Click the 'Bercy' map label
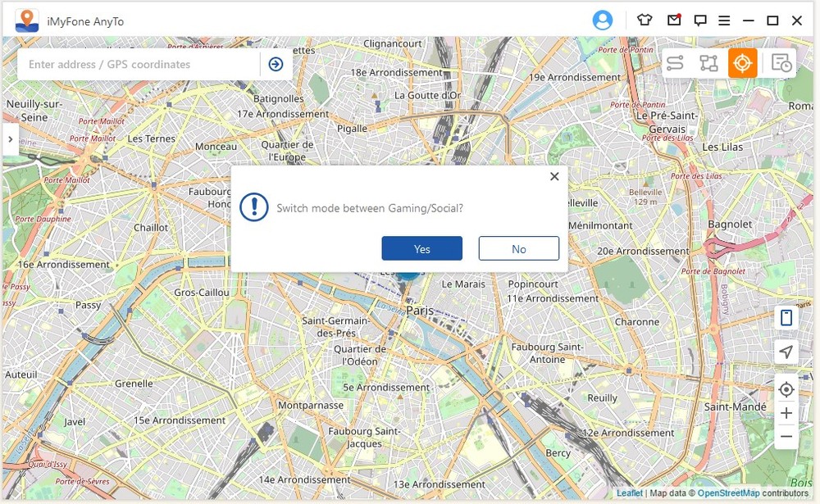Screen dimensions: 820x504 [558, 452]
